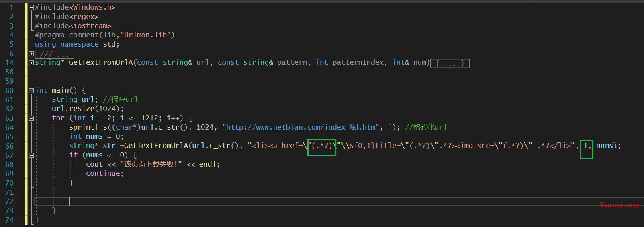The height and width of the screenshot is (227, 644).
Task: Click the 'using' keyword on line 5
Action: (x=45, y=44)
